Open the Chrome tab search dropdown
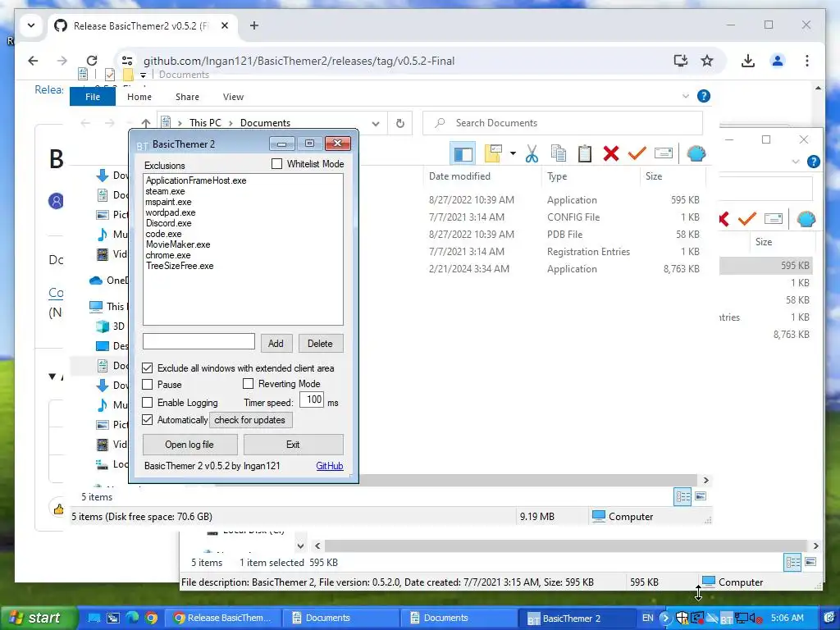This screenshot has width=840, height=630. pos(31,25)
